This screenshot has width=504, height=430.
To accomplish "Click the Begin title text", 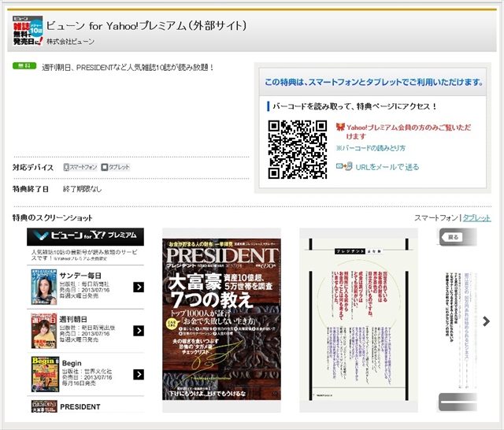I will tap(72, 363).
